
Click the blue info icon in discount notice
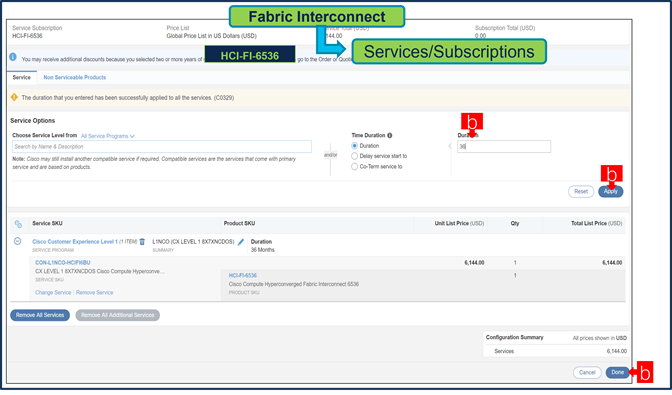[13, 57]
